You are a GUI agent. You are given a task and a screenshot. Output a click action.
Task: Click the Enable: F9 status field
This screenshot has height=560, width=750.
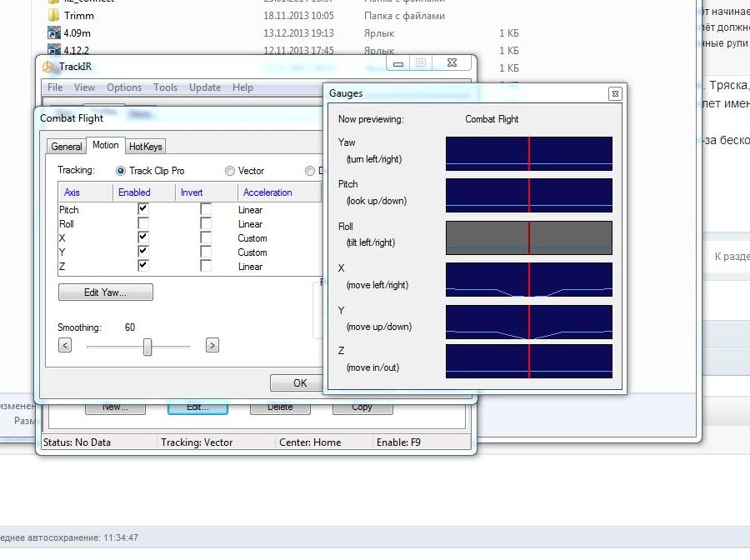click(x=422, y=442)
